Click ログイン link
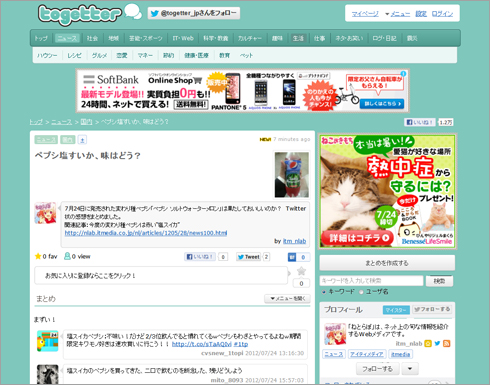 (x=442, y=14)
